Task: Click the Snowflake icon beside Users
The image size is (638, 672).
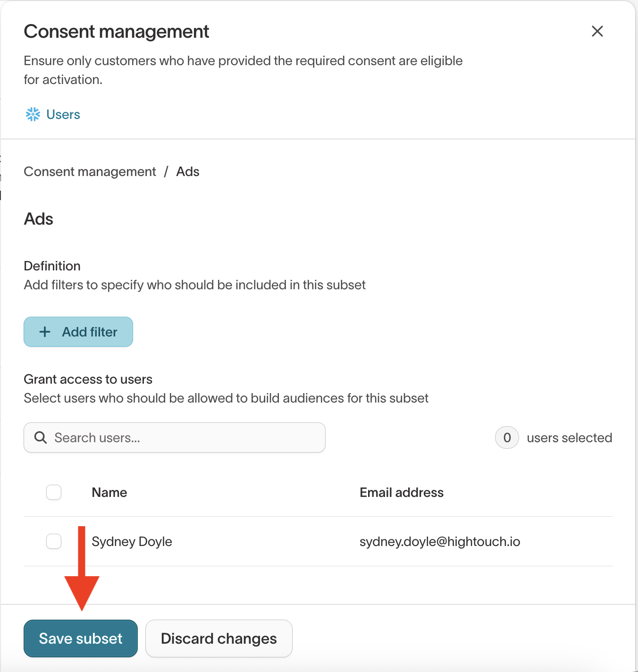Action: point(33,114)
